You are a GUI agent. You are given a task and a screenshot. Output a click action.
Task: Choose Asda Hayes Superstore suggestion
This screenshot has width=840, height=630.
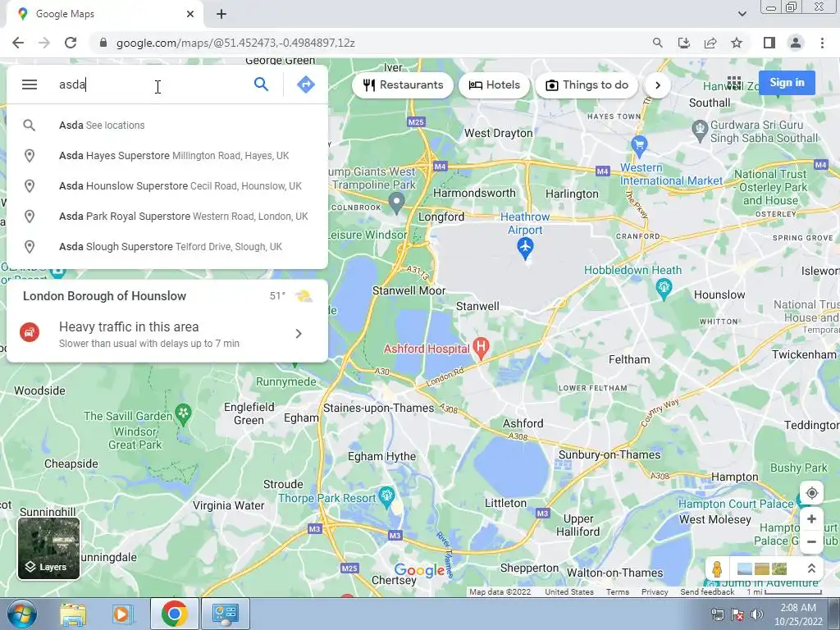167,156
